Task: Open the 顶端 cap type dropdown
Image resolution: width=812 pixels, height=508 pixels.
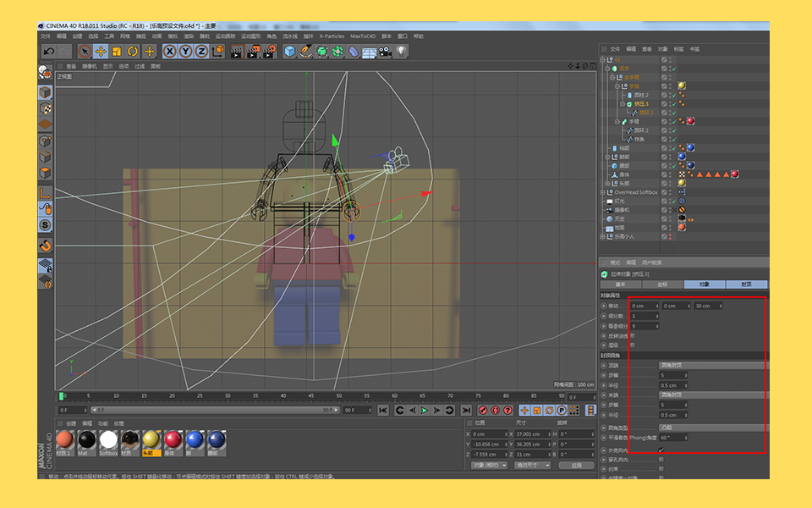Action: [x=714, y=366]
